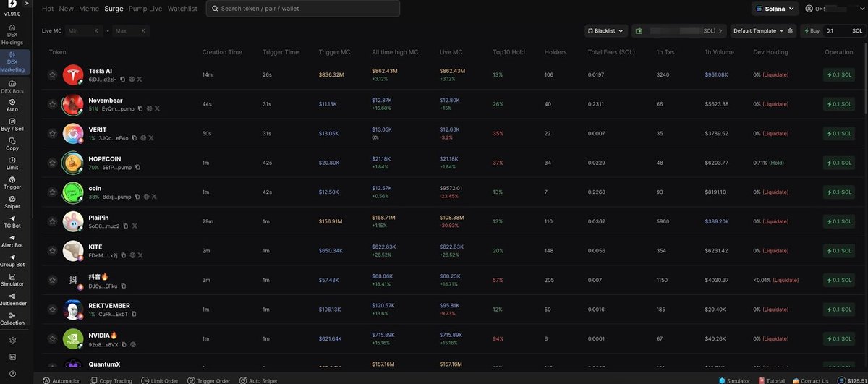Favorite the REKTVEMBER token star
The height and width of the screenshot is (384, 868).
click(52, 310)
